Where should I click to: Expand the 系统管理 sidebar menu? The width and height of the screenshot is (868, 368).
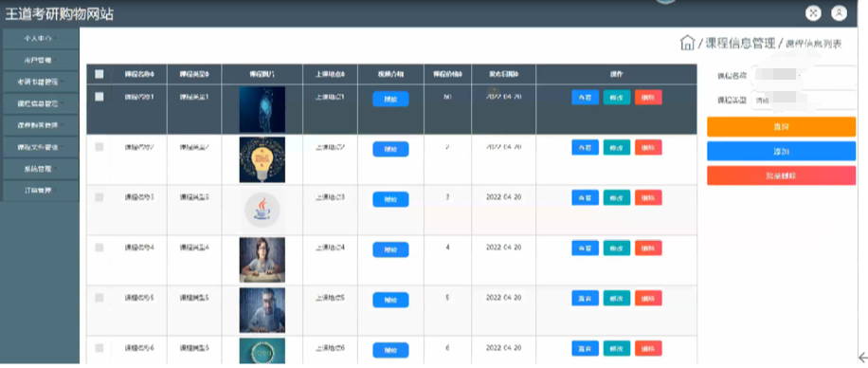click(40, 169)
